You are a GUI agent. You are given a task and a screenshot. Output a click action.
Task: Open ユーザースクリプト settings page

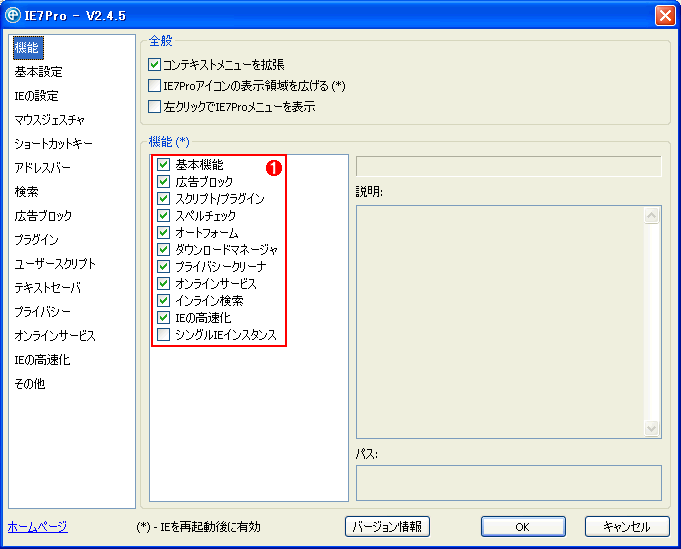(x=55, y=264)
